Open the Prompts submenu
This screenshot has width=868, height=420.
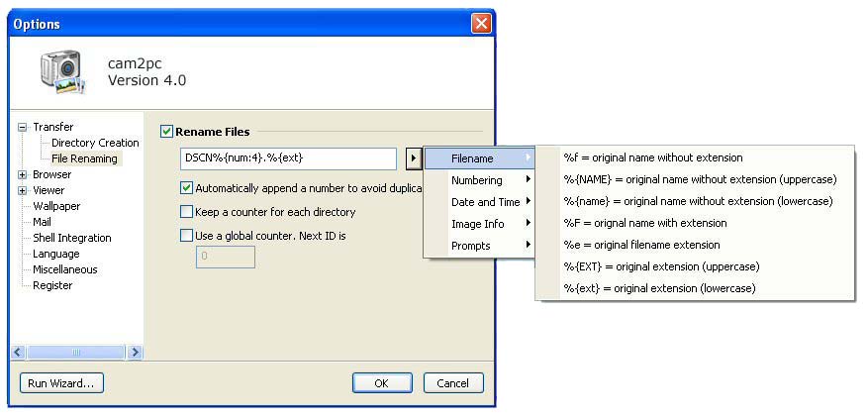point(479,246)
